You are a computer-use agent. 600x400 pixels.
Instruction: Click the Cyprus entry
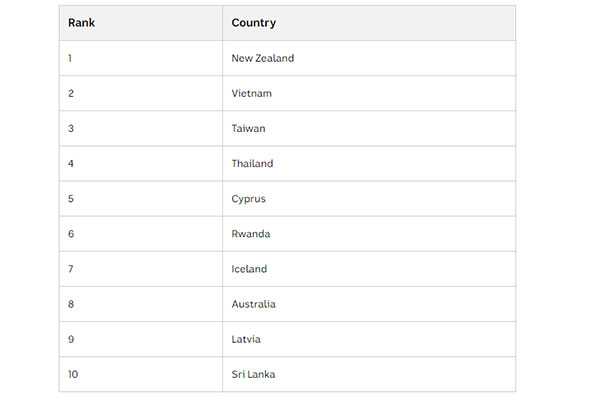tap(249, 199)
